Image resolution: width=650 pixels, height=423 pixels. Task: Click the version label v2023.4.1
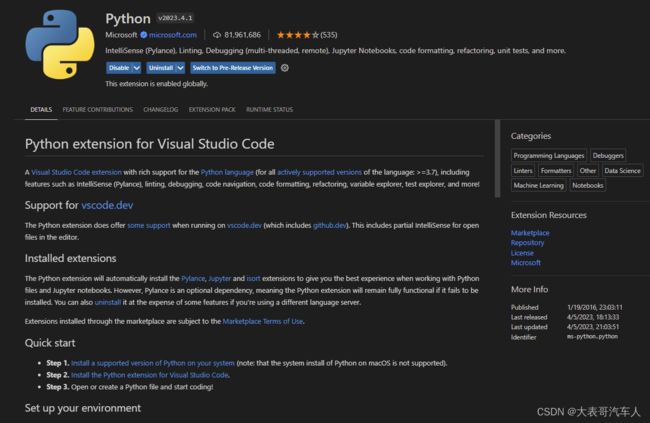pyautogui.click(x=175, y=18)
